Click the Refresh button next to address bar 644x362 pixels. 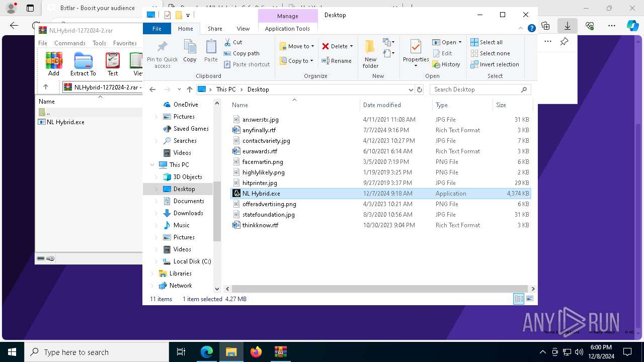pos(420,89)
